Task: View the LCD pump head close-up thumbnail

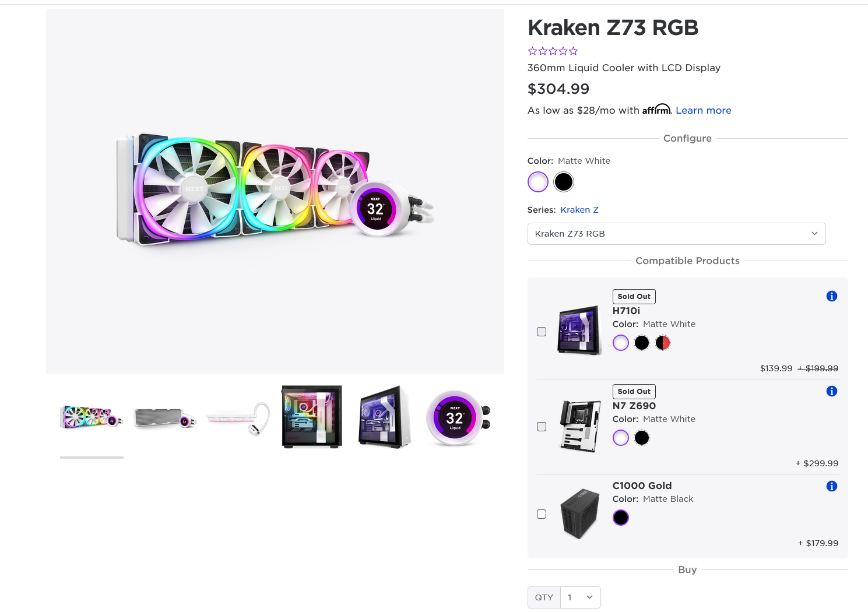Action: (x=458, y=418)
